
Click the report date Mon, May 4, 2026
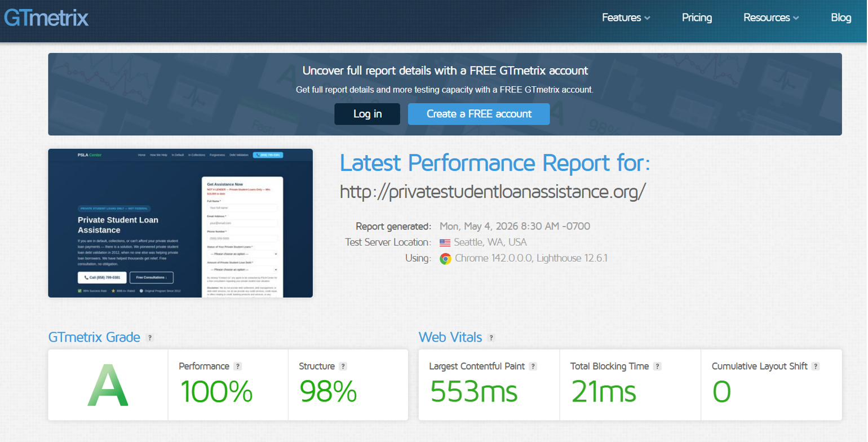(x=515, y=227)
